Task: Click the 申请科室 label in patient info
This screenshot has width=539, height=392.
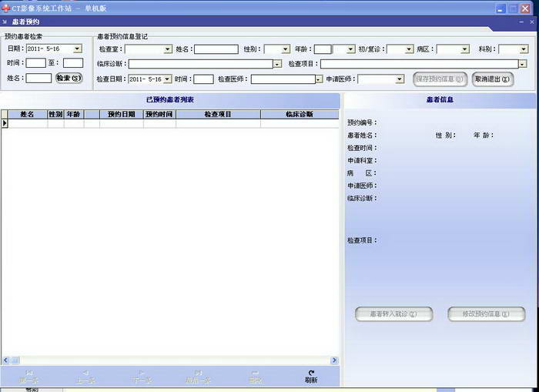Action: [x=362, y=161]
